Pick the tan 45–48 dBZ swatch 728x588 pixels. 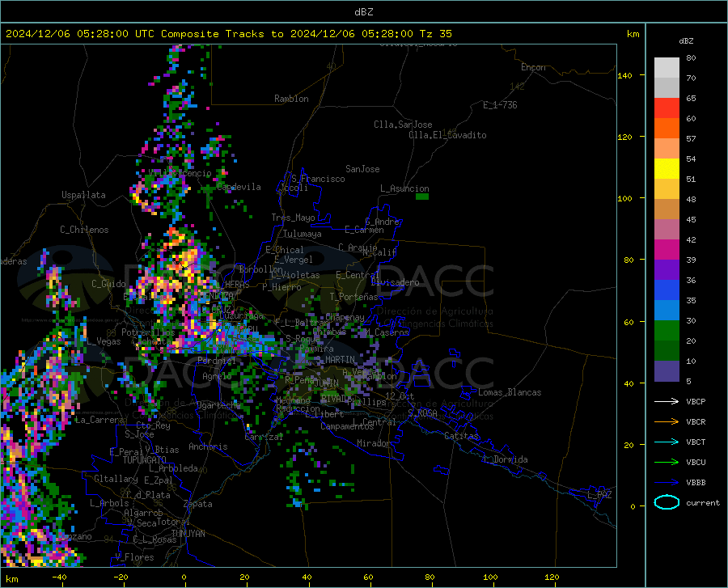pyautogui.click(x=667, y=209)
